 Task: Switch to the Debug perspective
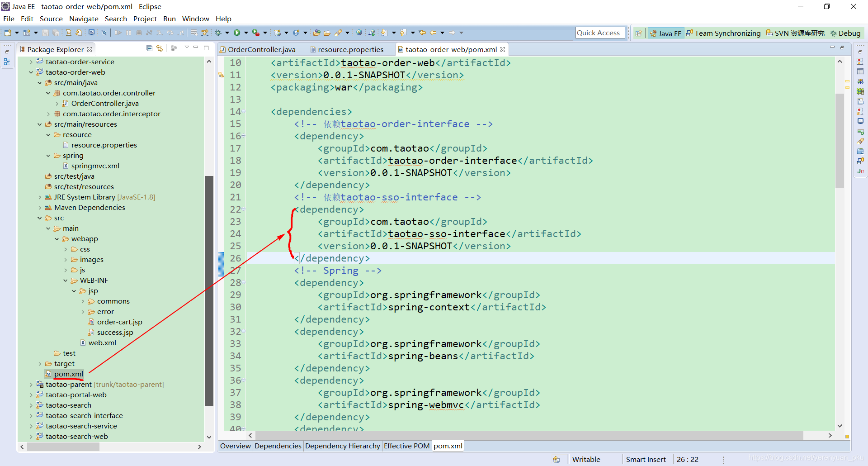[x=845, y=33]
